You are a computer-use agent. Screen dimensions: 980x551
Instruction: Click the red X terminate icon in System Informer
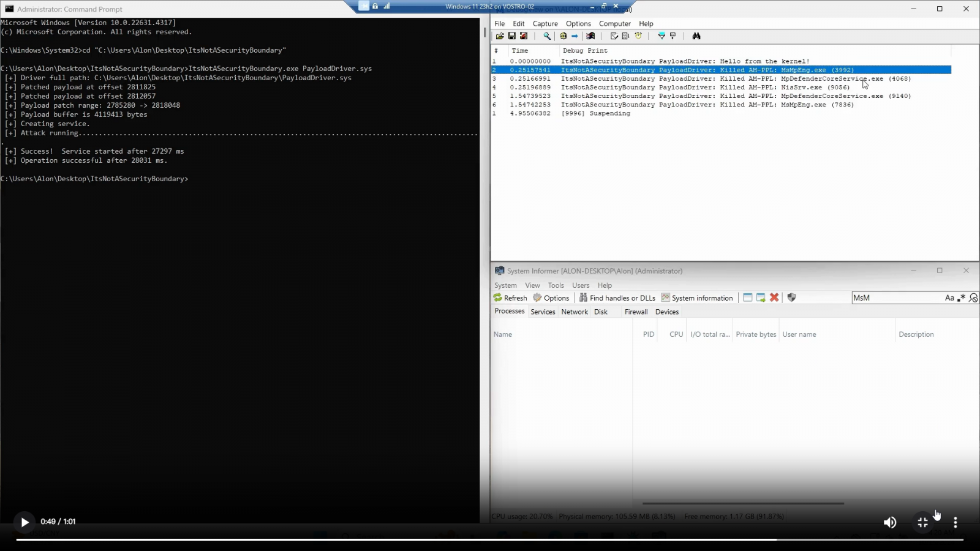[774, 298]
